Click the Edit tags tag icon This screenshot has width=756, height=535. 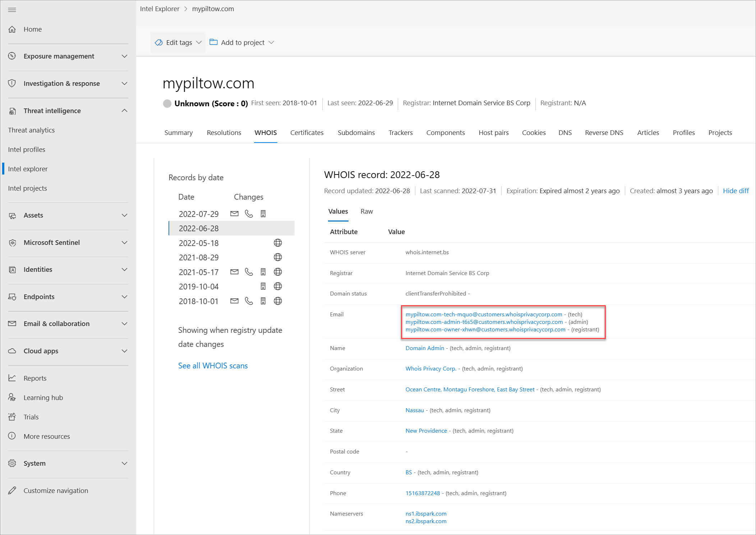click(x=159, y=43)
